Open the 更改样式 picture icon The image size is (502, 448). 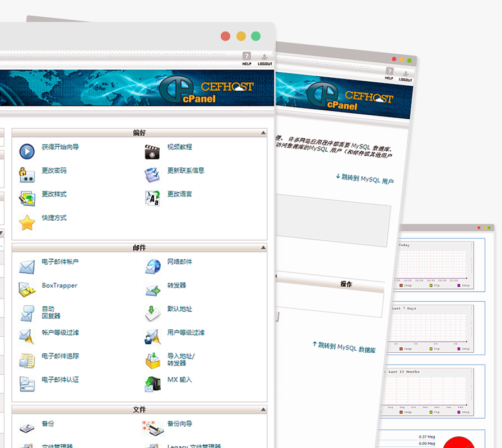(27, 198)
